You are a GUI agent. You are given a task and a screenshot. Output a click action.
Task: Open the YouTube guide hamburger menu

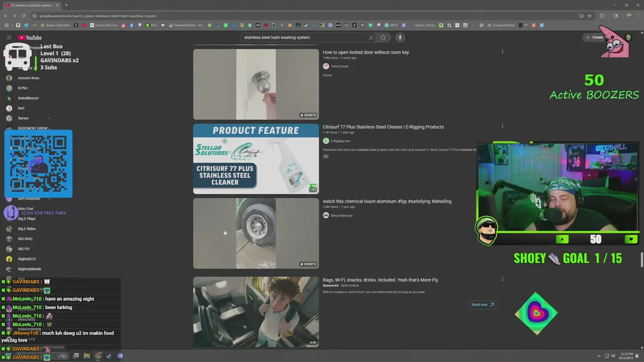click(x=9, y=38)
